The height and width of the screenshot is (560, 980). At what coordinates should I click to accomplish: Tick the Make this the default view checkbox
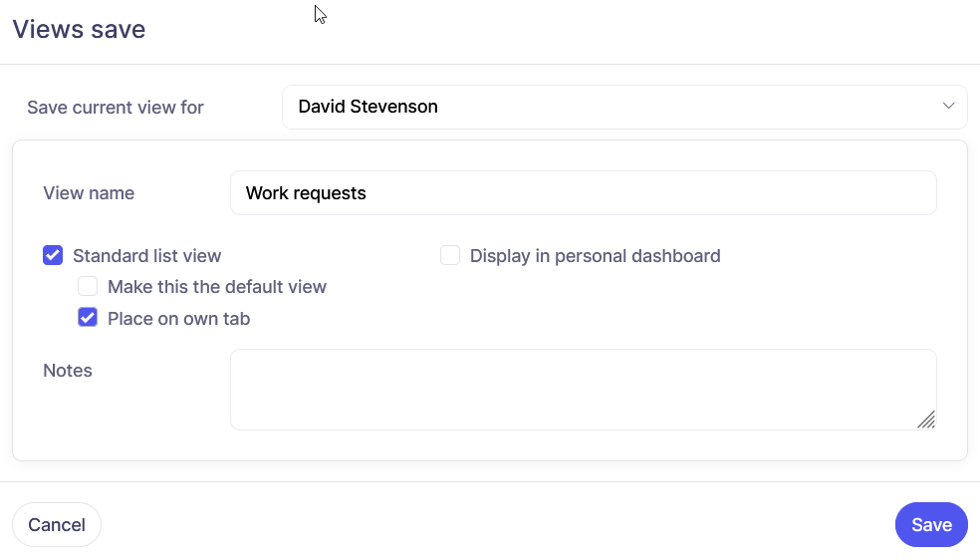88,287
